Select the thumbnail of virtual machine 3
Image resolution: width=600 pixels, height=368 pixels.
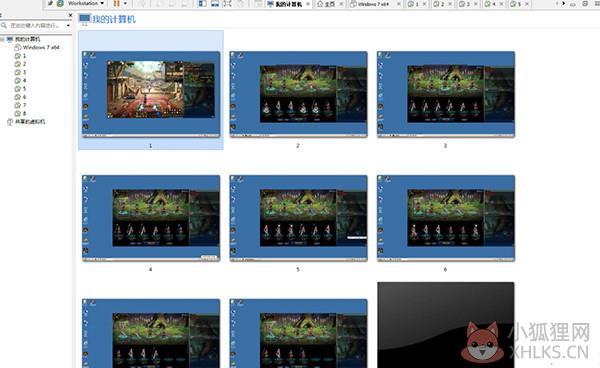click(x=446, y=94)
